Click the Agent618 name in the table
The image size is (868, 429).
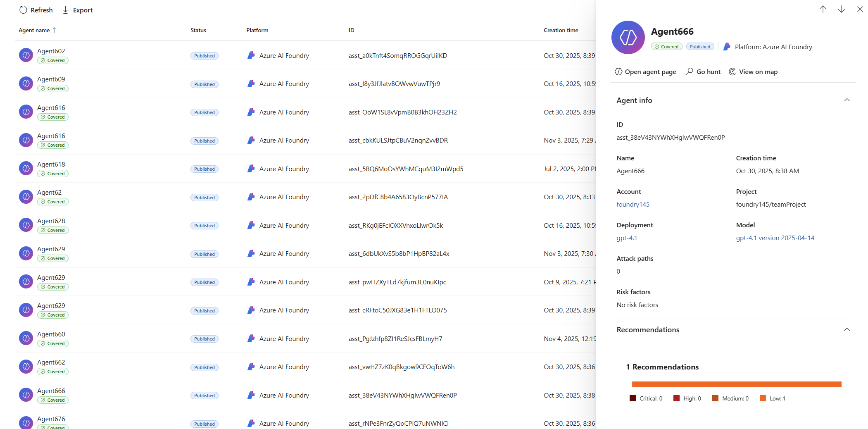51,164
